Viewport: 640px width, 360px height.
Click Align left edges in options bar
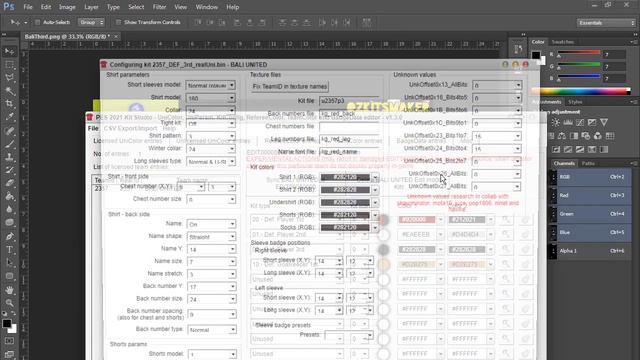pyautogui.click(x=237, y=22)
